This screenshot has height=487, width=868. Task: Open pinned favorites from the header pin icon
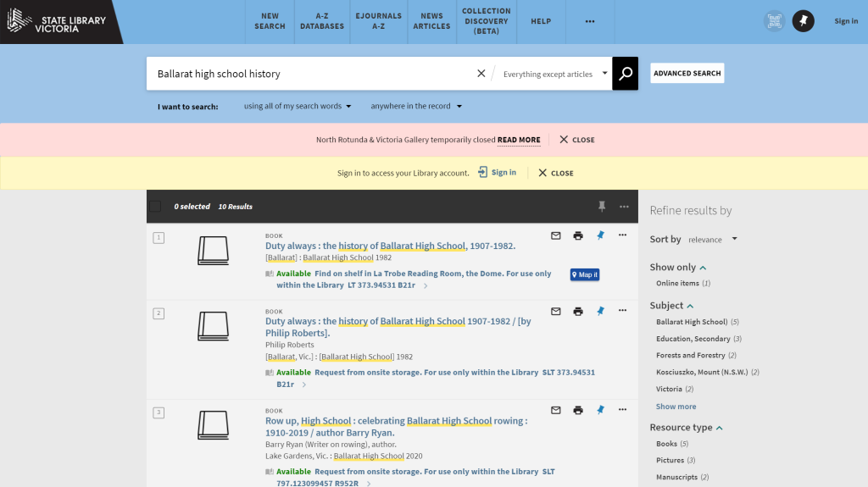click(x=803, y=21)
